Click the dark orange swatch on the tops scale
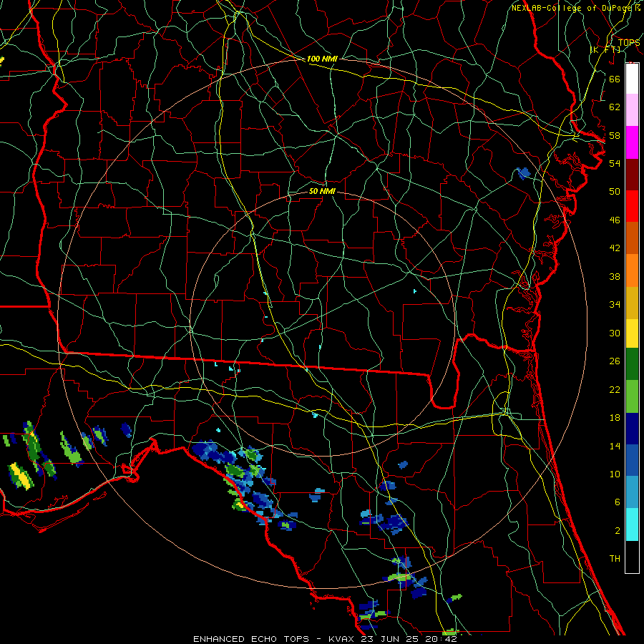This screenshot has height=644, width=644. coord(632,238)
